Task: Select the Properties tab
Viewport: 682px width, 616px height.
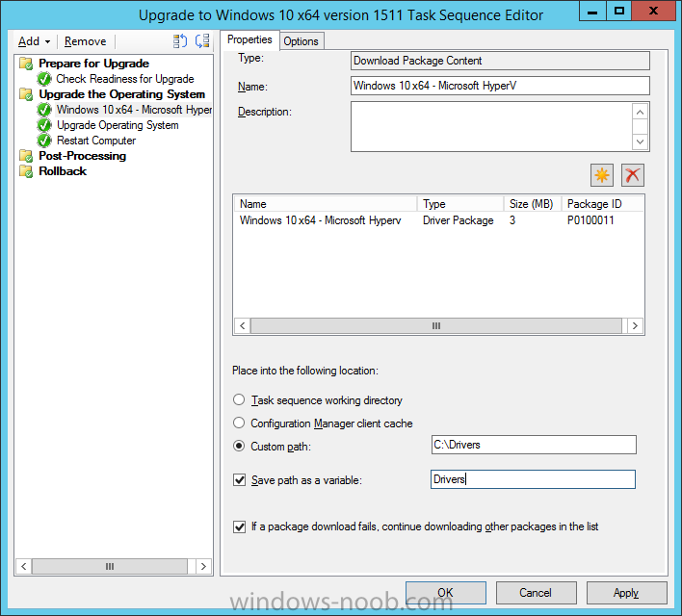Action: [249, 39]
